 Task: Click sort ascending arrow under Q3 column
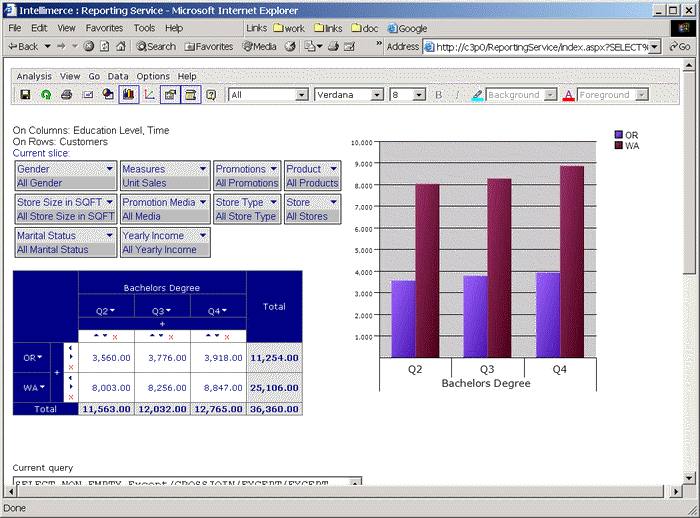(152, 335)
